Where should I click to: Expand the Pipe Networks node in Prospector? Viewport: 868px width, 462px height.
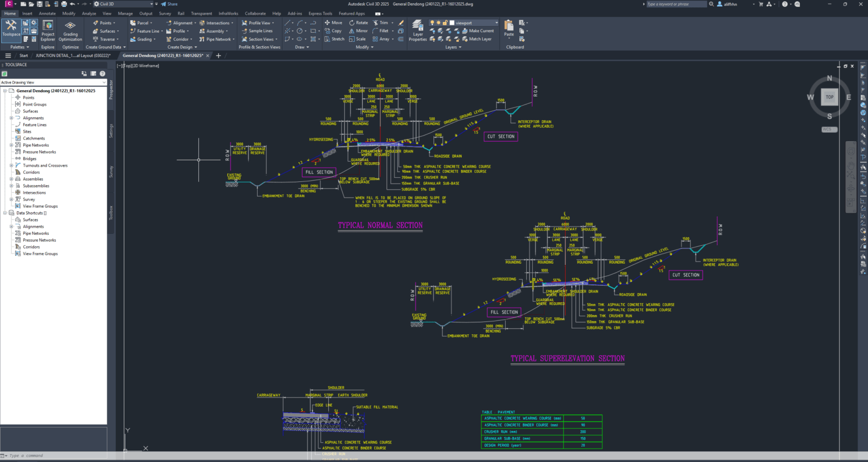pos(11,145)
